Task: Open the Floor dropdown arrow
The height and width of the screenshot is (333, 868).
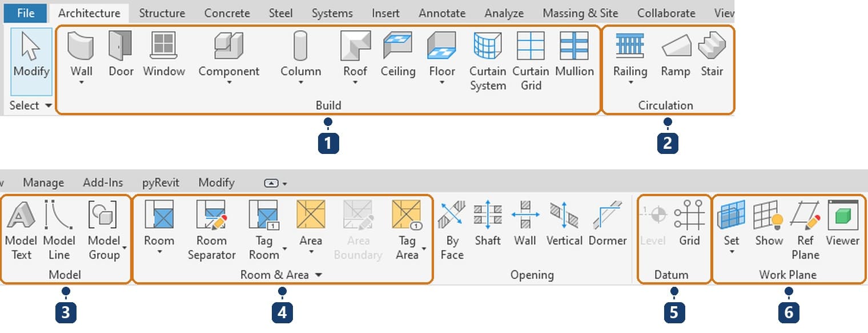Action: click(x=442, y=83)
